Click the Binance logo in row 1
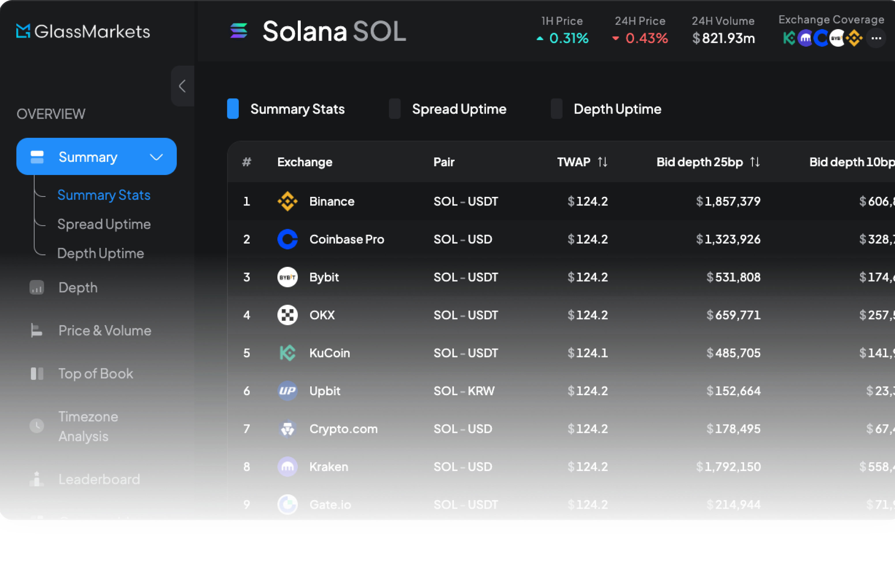This screenshot has height=588, width=895. pyautogui.click(x=287, y=201)
